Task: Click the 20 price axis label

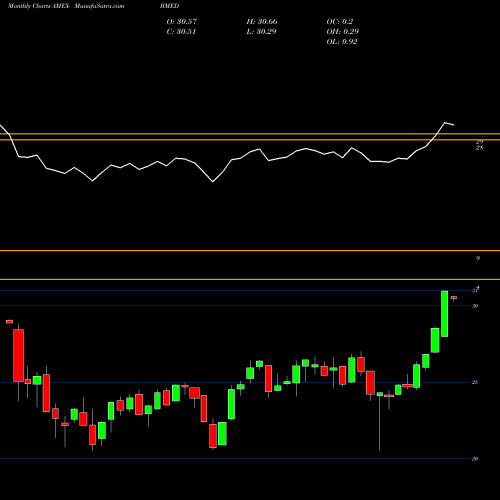Action: click(475, 459)
